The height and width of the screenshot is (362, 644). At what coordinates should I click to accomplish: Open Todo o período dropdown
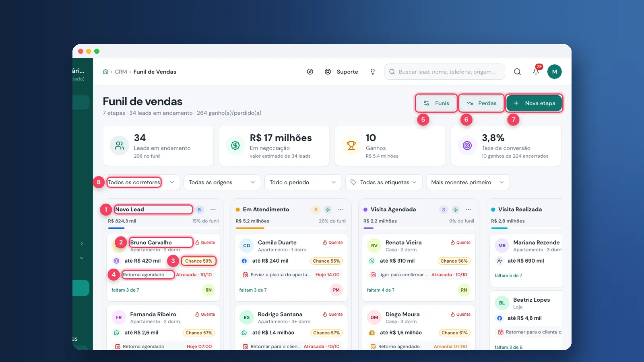303,182
